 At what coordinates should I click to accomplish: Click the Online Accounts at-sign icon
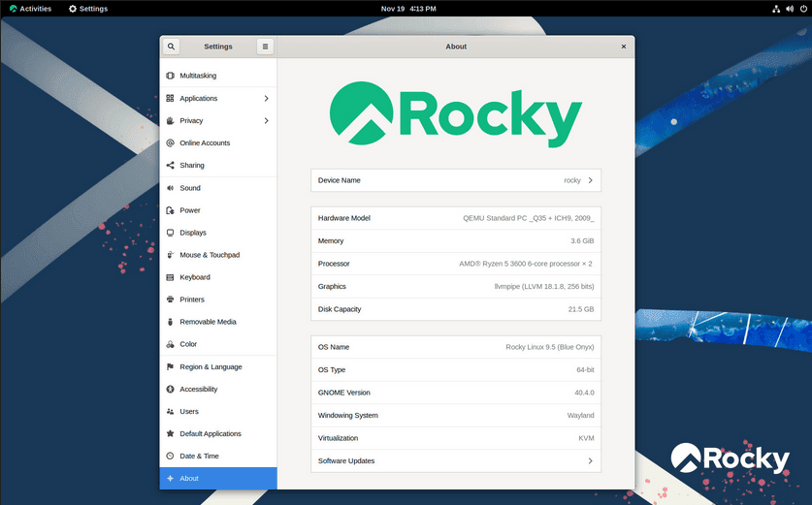point(170,142)
